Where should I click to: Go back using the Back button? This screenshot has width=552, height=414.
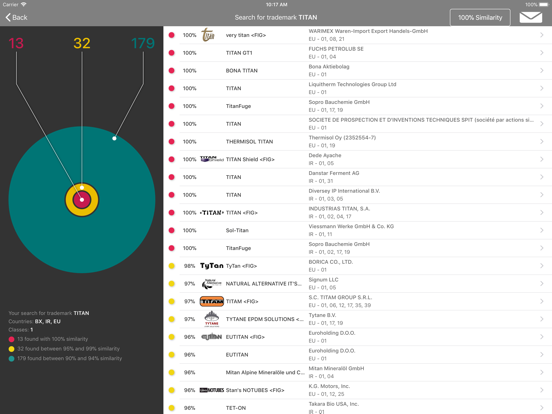tap(16, 17)
